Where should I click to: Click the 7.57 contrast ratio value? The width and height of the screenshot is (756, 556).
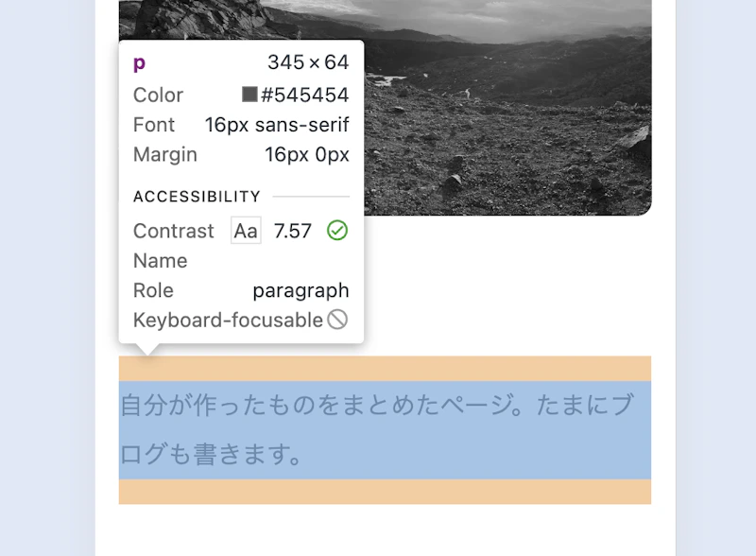coord(292,231)
